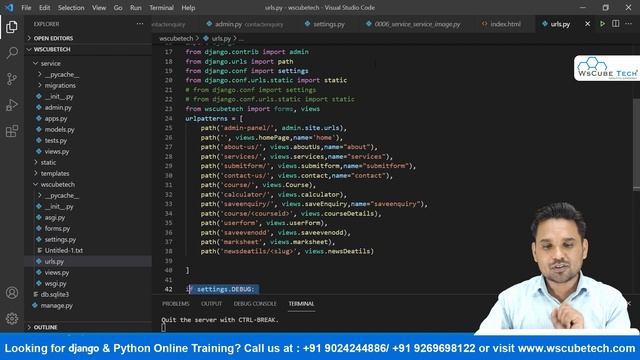Open the File menu

(x=26, y=8)
